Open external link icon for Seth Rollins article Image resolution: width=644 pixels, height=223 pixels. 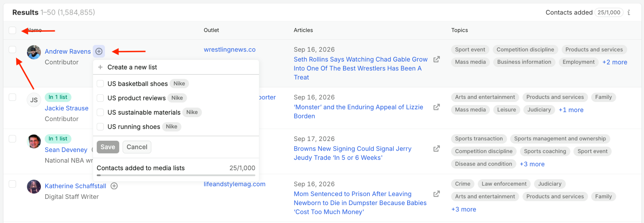click(436, 59)
